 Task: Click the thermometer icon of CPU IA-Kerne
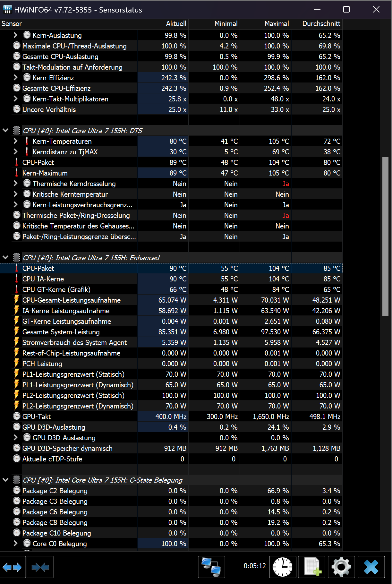17,279
